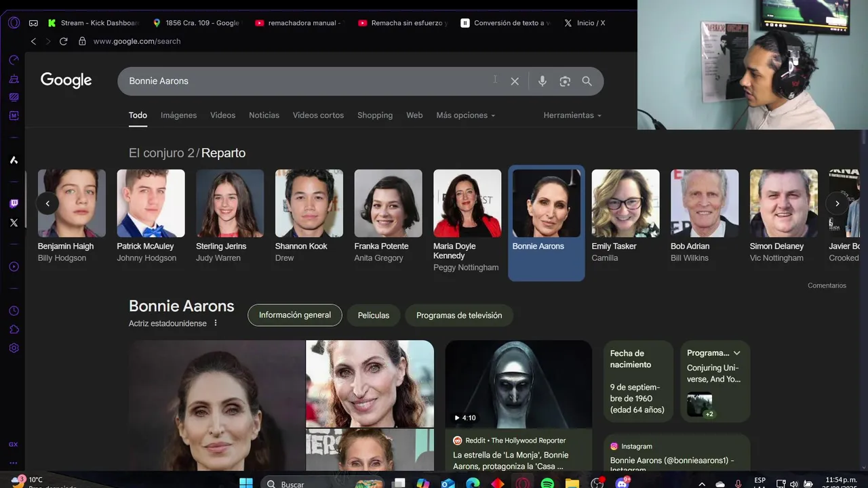Search by image with the camera icon
This screenshot has width=868, height=488.
click(x=565, y=81)
